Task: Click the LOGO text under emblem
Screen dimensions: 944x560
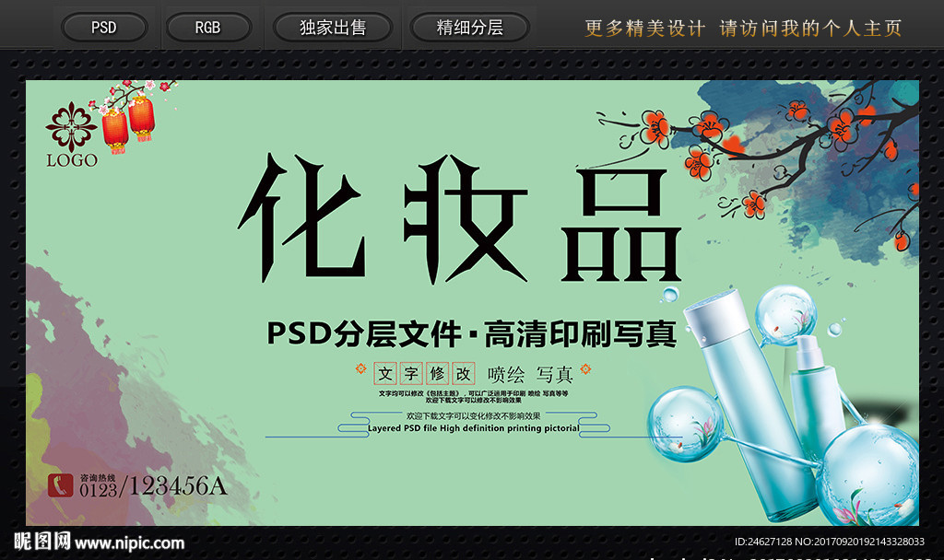Action: (x=72, y=160)
